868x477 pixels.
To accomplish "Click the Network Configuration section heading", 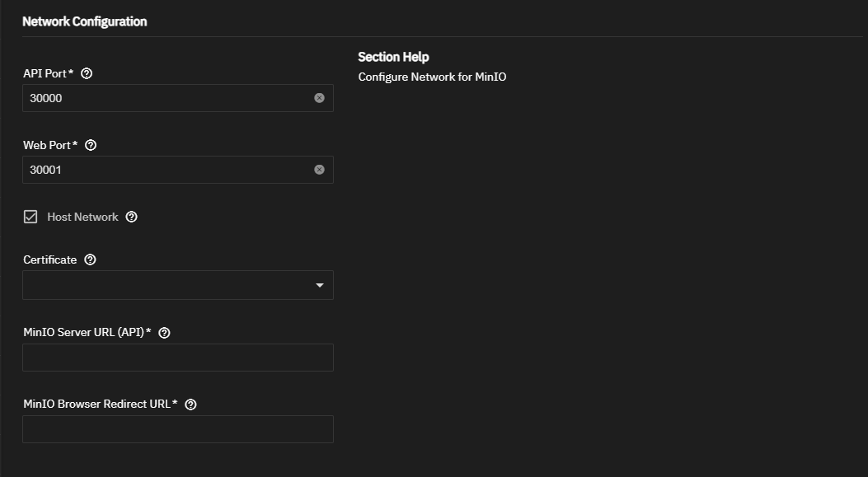I will [x=84, y=21].
